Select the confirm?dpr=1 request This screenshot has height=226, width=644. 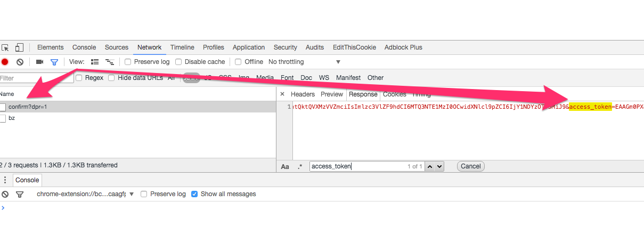click(137, 107)
